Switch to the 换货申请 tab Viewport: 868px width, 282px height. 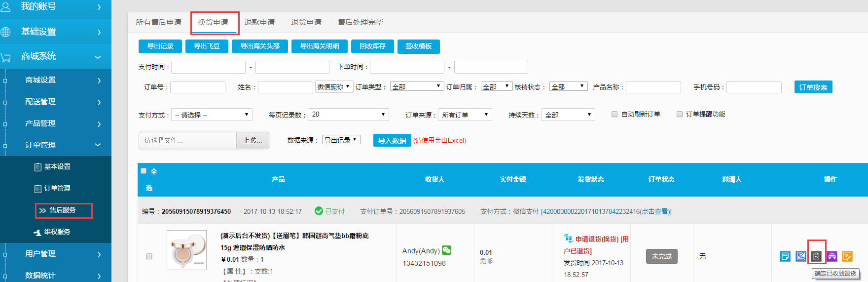[x=213, y=22]
